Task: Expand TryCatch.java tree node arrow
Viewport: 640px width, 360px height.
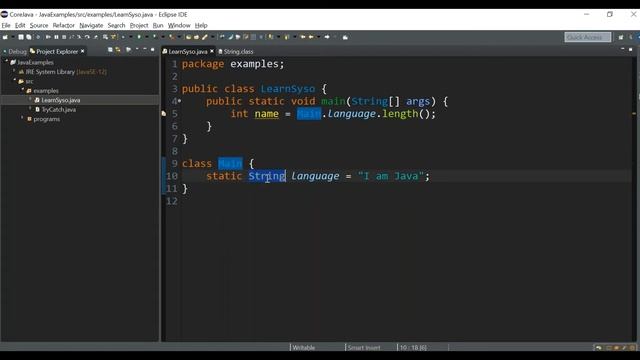Action: tap(30, 108)
